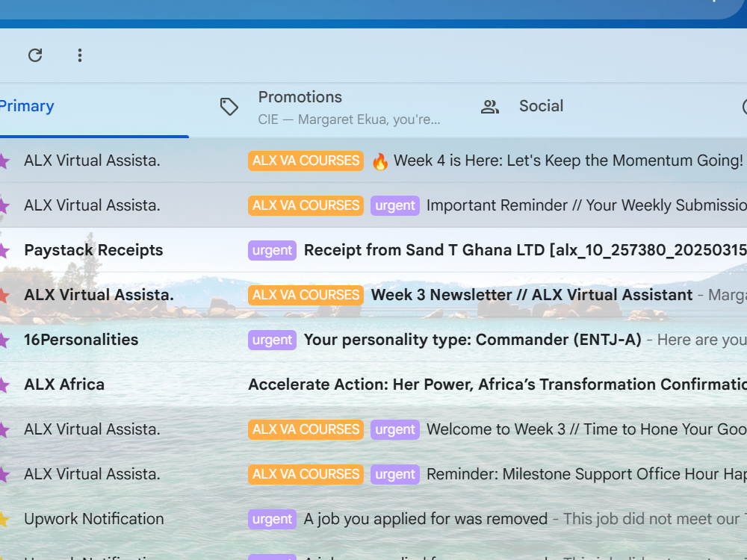Click urgent label on Important Reminder email
Viewport: 747px width, 560px height.
[395, 206]
